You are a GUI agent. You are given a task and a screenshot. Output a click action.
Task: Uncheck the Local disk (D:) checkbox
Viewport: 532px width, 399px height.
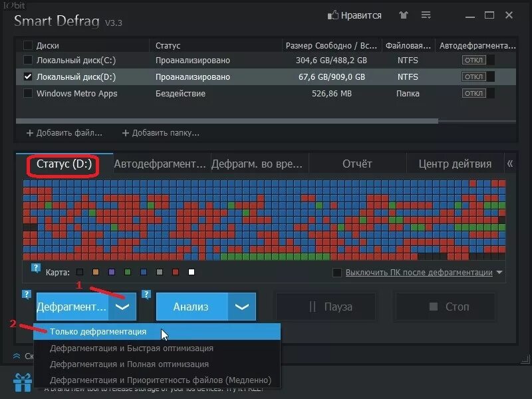tap(28, 76)
